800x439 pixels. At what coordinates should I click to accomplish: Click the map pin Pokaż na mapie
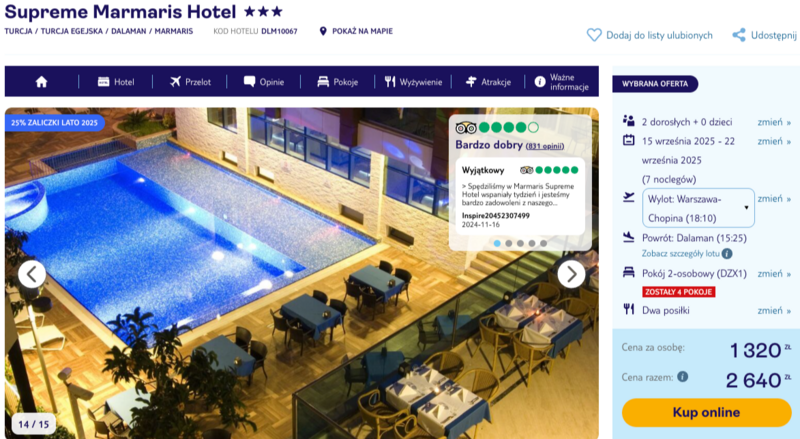pyautogui.click(x=322, y=31)
